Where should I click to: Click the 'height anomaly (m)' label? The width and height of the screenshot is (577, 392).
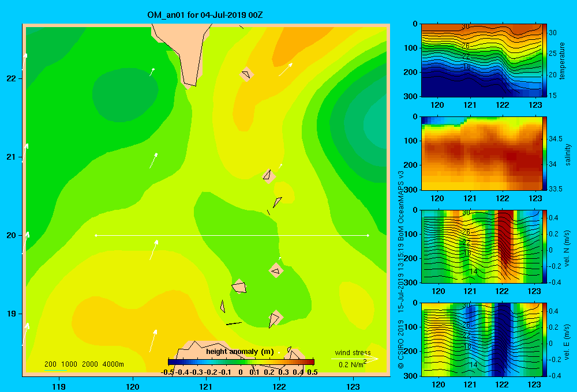pyautogui.click(x=240, y=352)
